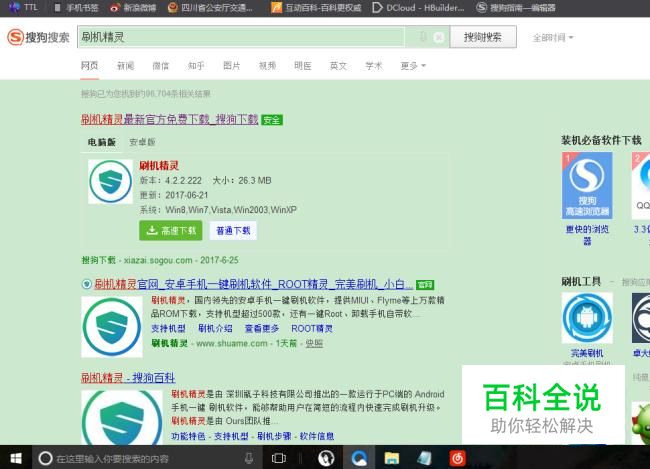Click the shield thumbnail beside 官网 result
This screenshot has width=650, height=469.
coord(112,327)
